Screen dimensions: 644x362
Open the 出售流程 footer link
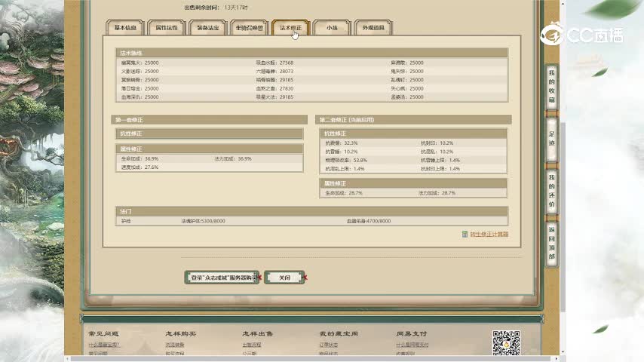(250, 345)
